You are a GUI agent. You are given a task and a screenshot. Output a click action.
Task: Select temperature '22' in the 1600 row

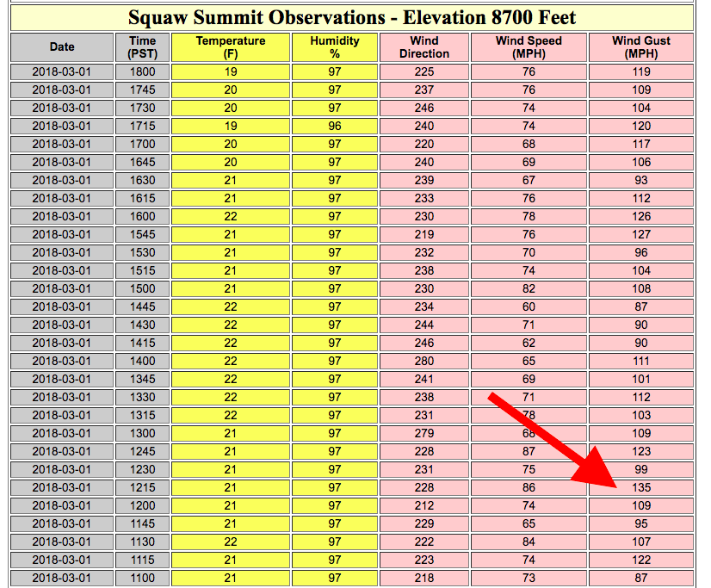231,217
